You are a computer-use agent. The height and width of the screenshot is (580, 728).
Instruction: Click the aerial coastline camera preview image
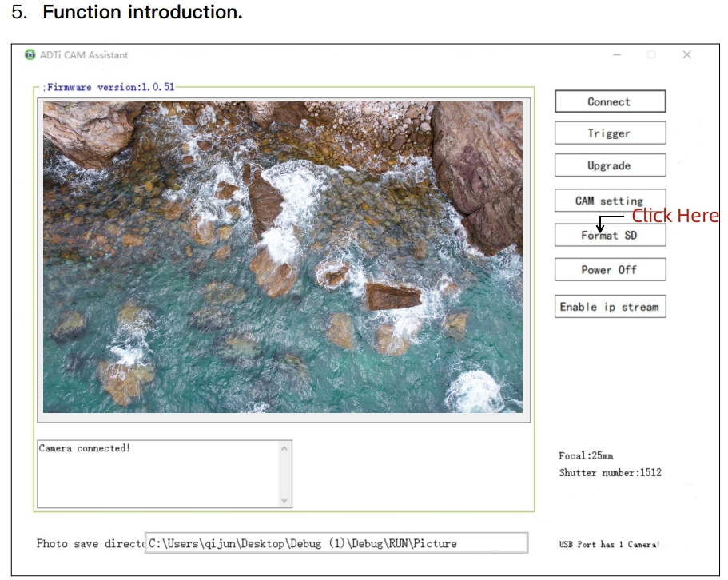[283, 256]
